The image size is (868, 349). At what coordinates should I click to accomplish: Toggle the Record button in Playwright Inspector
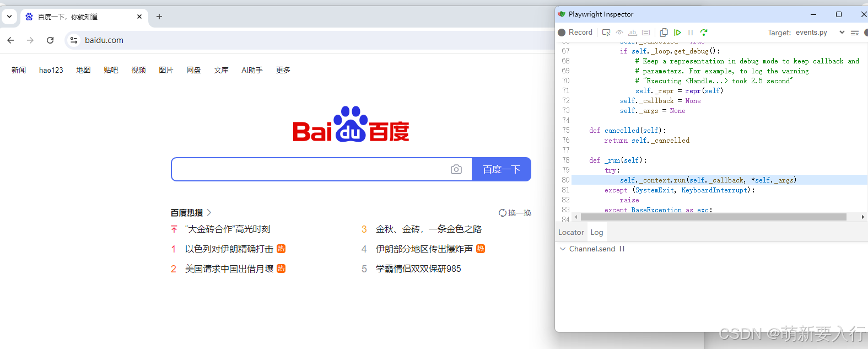click(575, 33)
